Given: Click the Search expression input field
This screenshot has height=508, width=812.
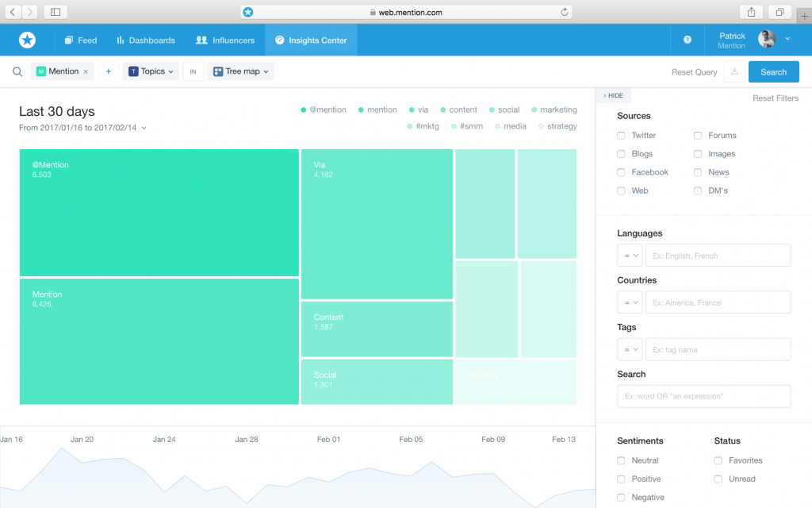Looking at the screenshot, I should click(704, 396).
